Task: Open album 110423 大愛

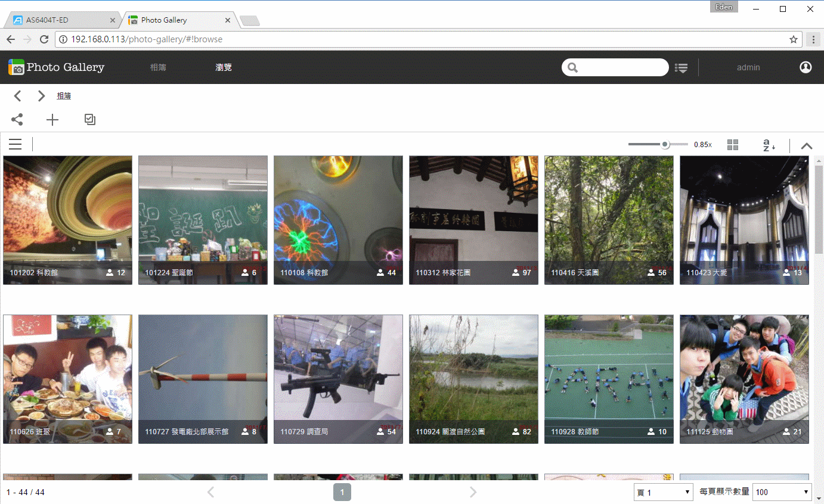Action: (x=744, y=220)
